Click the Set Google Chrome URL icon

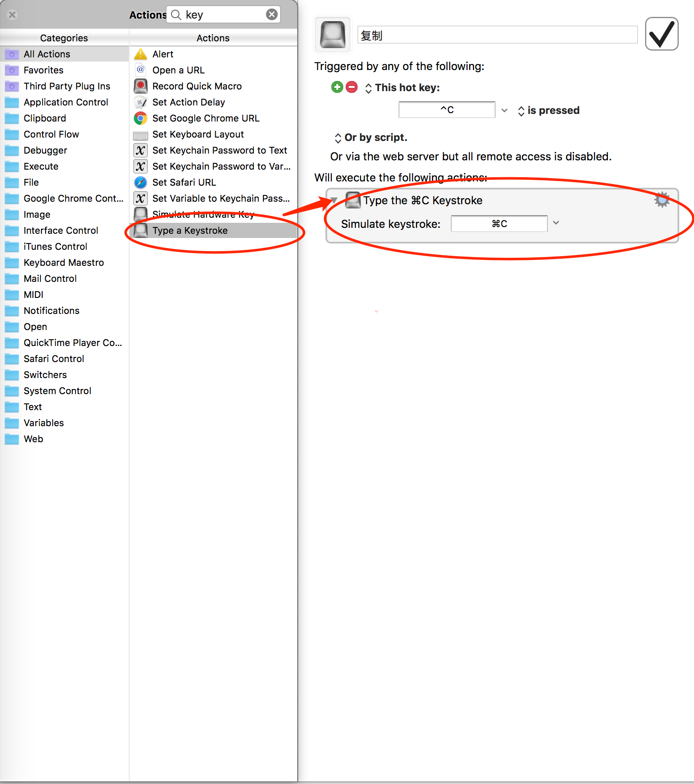pos(141,118)
